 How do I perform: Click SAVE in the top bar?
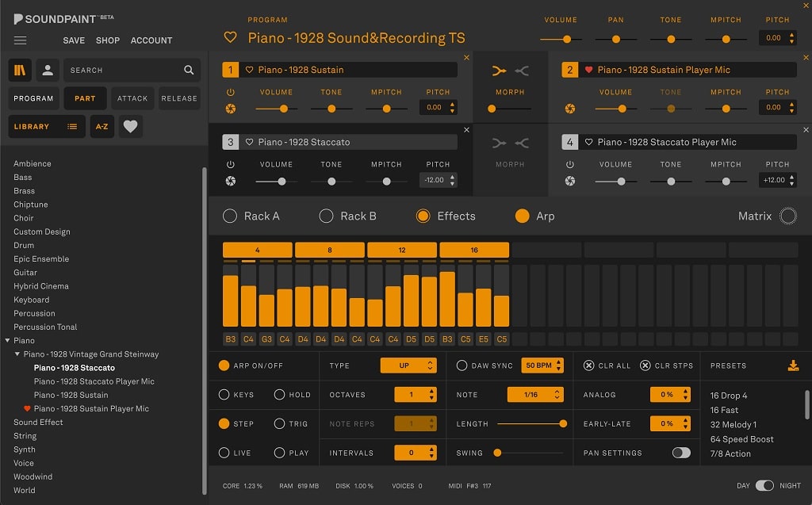click(x=74, y=40)
